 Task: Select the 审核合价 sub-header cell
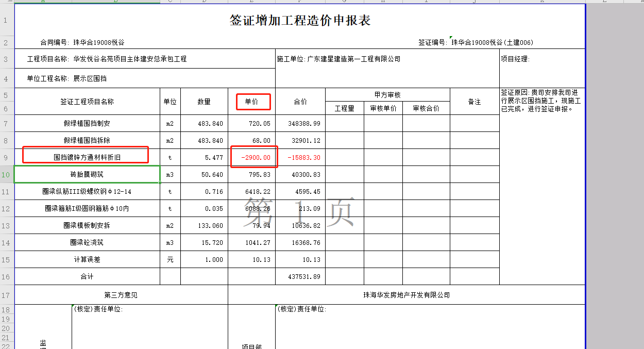[426, 108]
